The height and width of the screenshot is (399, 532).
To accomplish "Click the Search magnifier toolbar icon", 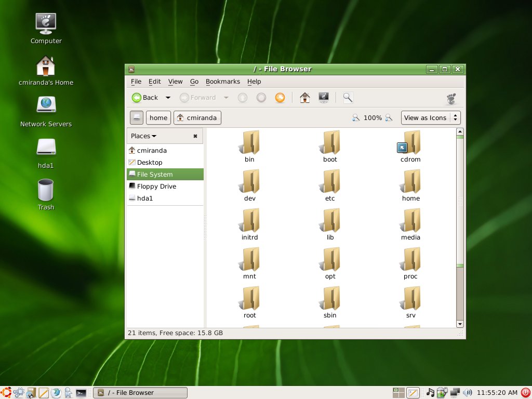I will click(348, 98).
